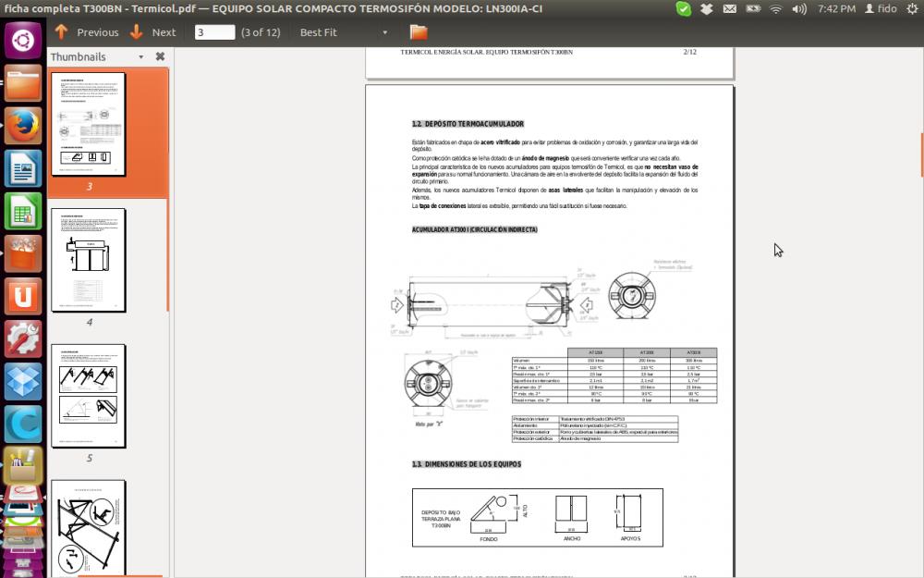Go to the previous page with Previous button

click(x=87, y=32)
